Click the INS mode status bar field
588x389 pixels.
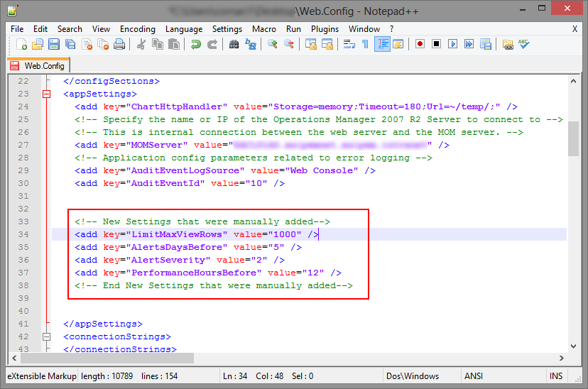click(556, 376)
